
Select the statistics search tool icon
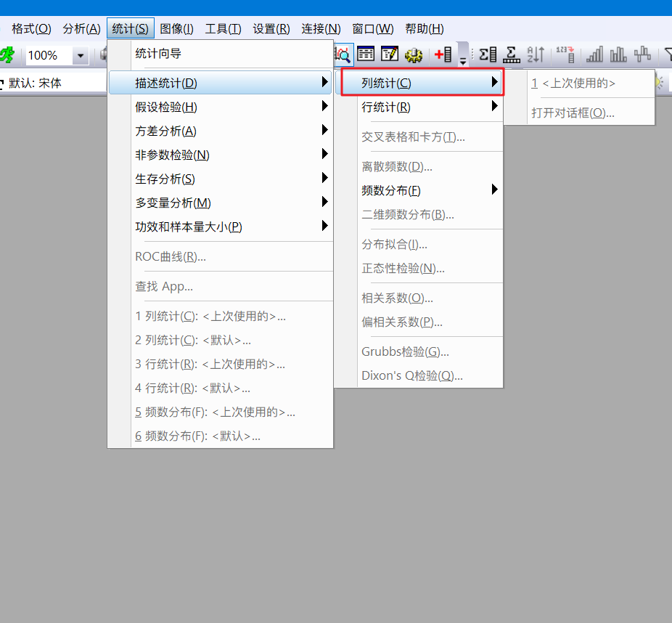(343, 54)
